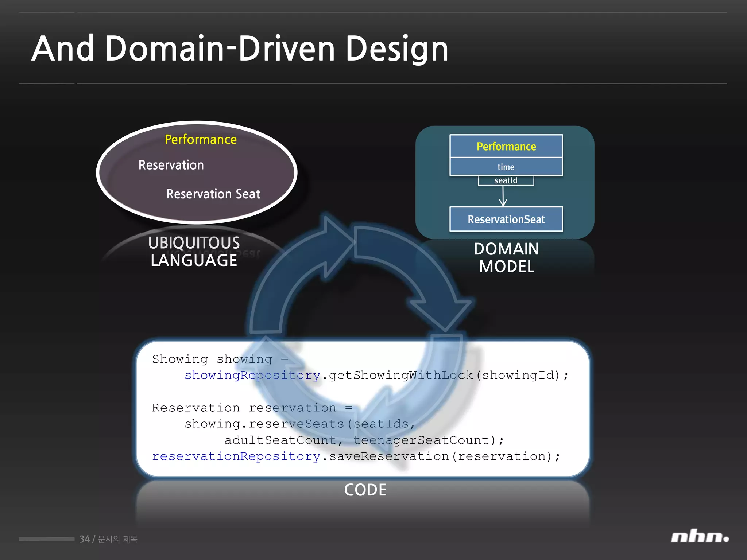This screenshot has width=747, height=560.
Task: Select the ReservationSeat class box
Action: click(506, 219)
